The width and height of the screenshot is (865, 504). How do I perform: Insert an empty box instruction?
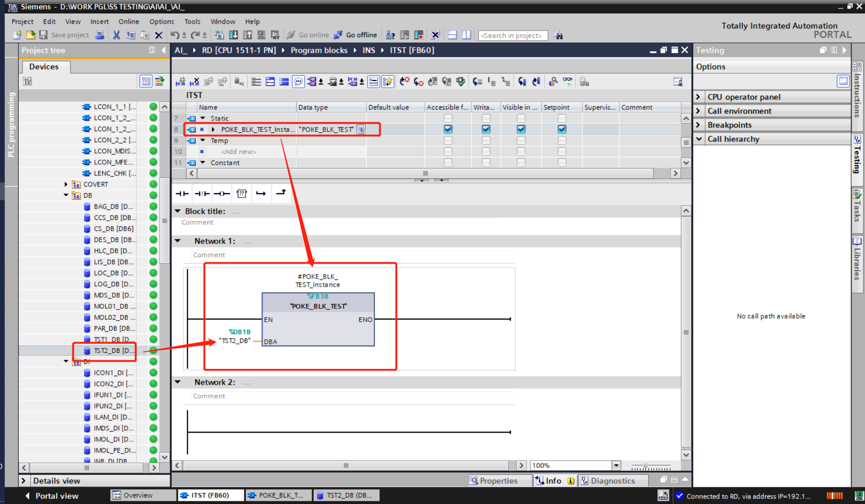[241, 193]
